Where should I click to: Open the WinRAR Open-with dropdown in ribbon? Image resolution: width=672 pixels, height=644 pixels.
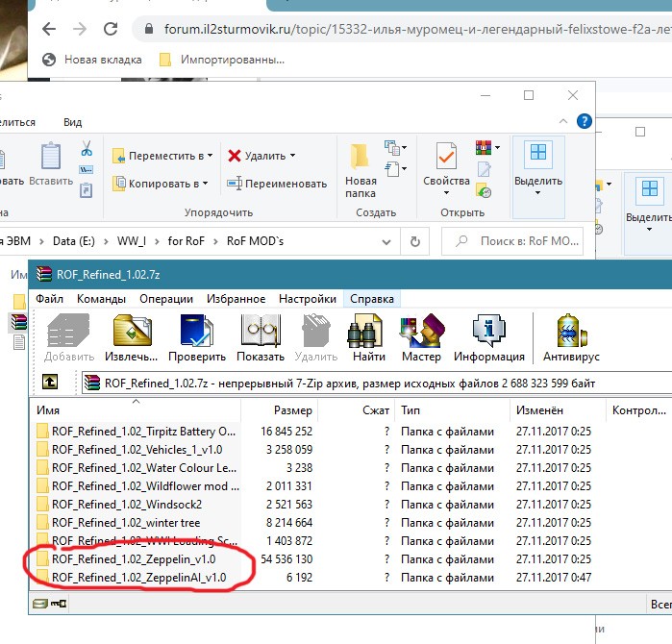click(x=498, y=147)
